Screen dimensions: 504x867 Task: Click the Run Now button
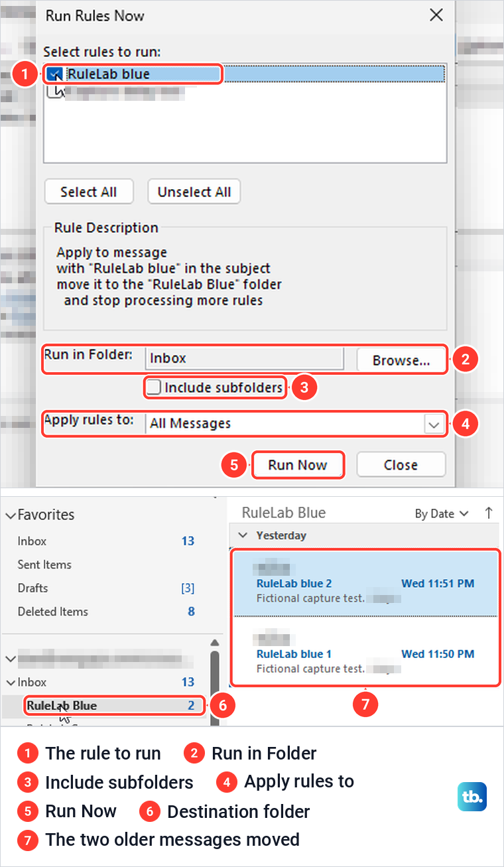[x=298, y=465]
